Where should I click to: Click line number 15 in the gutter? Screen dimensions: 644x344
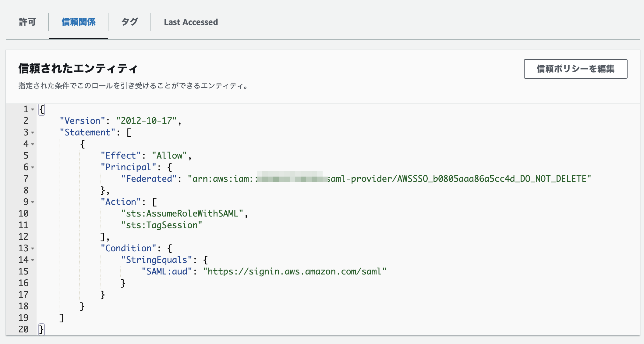(x=24, y=271)
